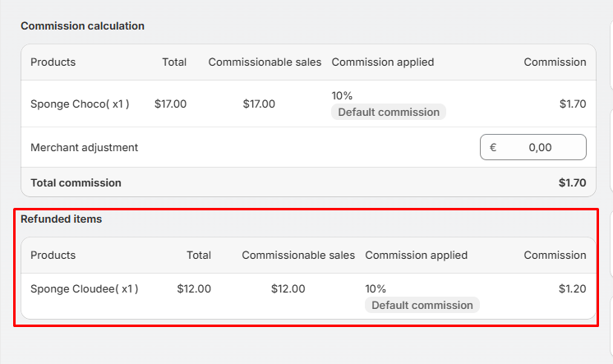Click the Total commission label
Screen dimensions: 613x364
(x=76, y=182)
